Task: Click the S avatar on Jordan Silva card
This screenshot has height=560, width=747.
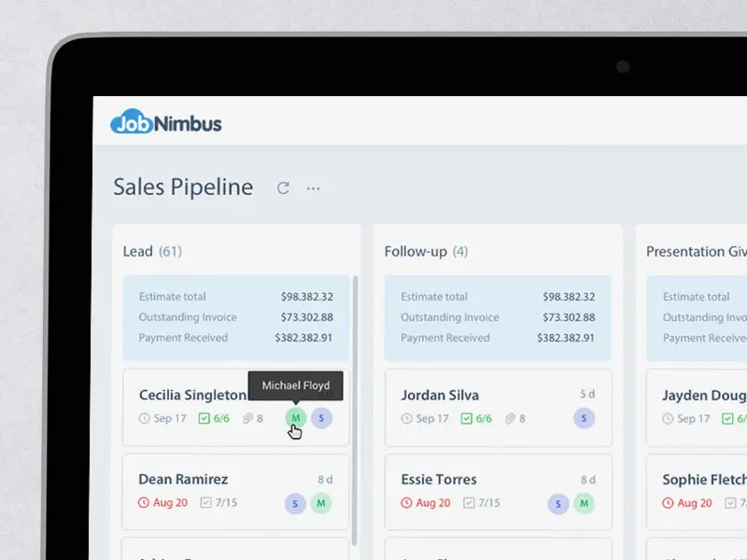Action: pos(585,418)
